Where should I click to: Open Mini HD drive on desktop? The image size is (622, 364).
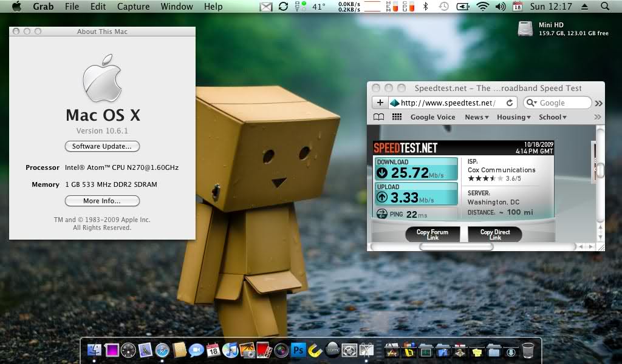tap(525, 29)
